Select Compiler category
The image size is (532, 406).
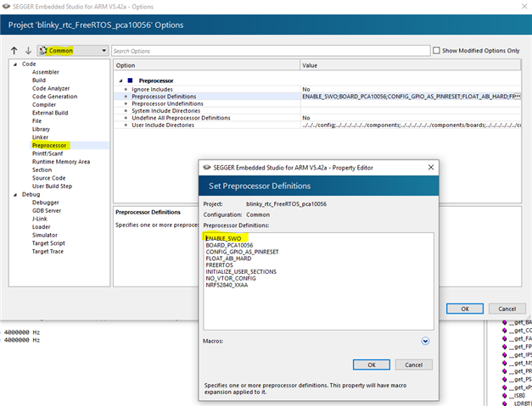(x=44, y=105)
